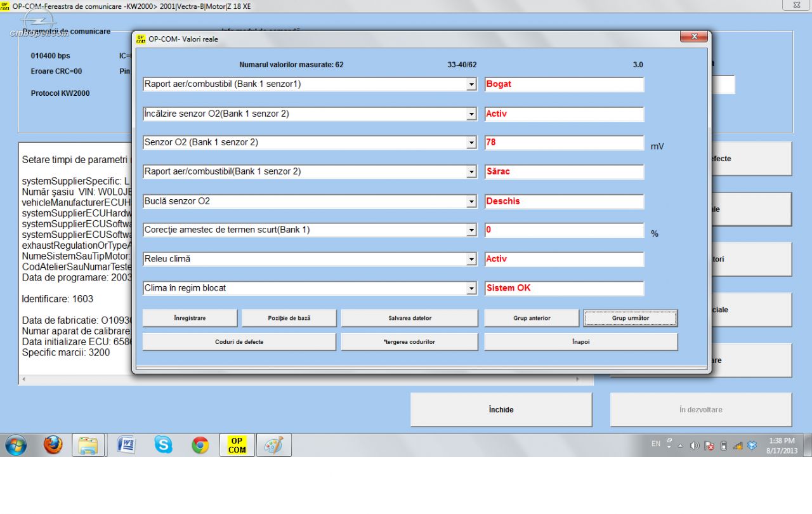Go back with the Înapoi button
The image size is (812, 514).
coord(581,342)
